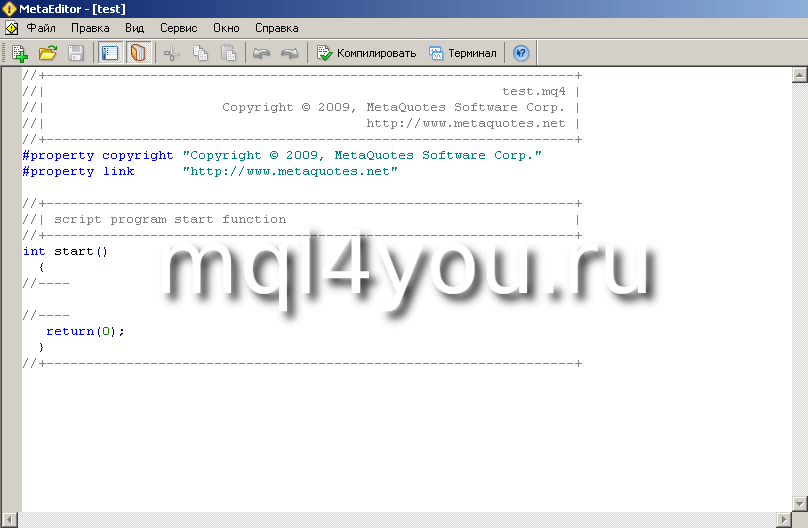
Task: Click the New file toolbar icon
Action: click(x=20, y=53)
